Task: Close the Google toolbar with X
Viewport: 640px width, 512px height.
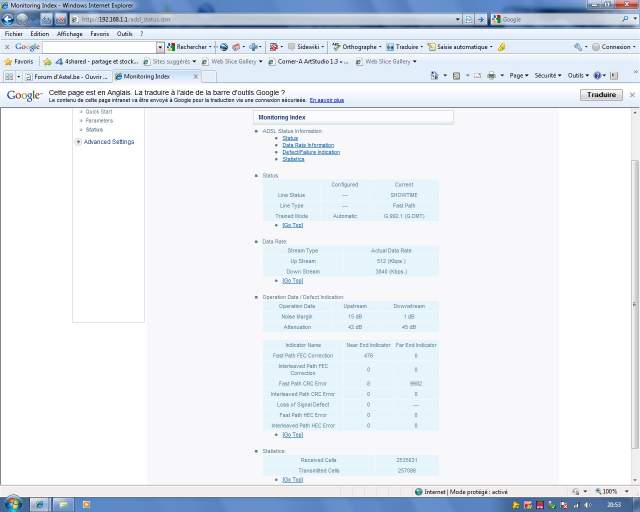Action: click(x=7, y=47)
